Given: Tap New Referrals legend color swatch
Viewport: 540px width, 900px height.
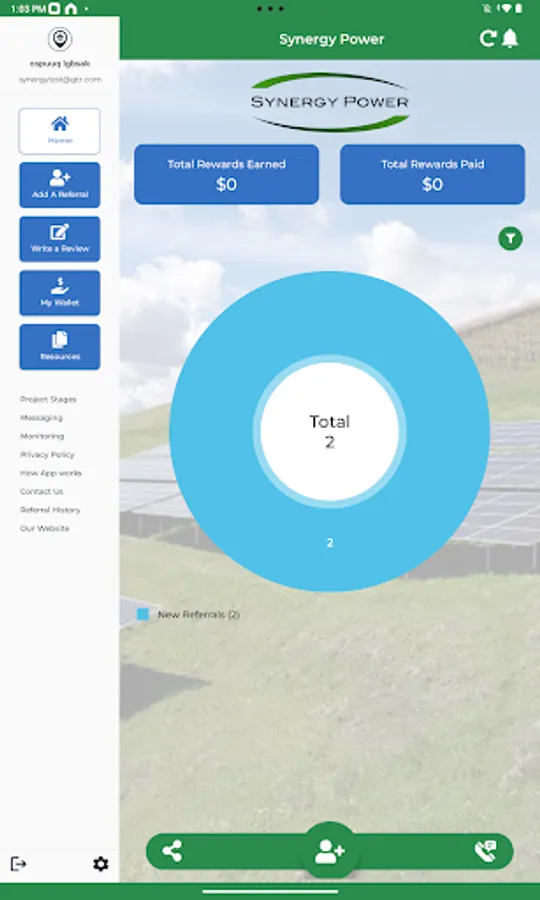Looking at the screenshot, I should (143, 614).
